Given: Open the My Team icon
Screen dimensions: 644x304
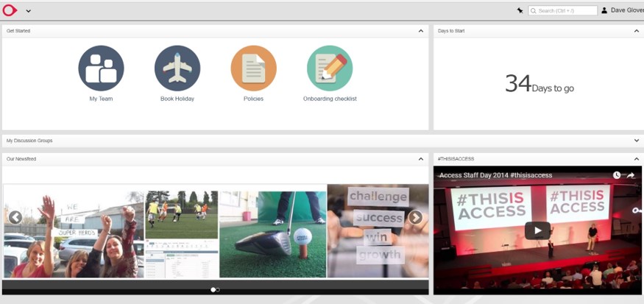Looking at the screenshot, I should click(101, 68).
